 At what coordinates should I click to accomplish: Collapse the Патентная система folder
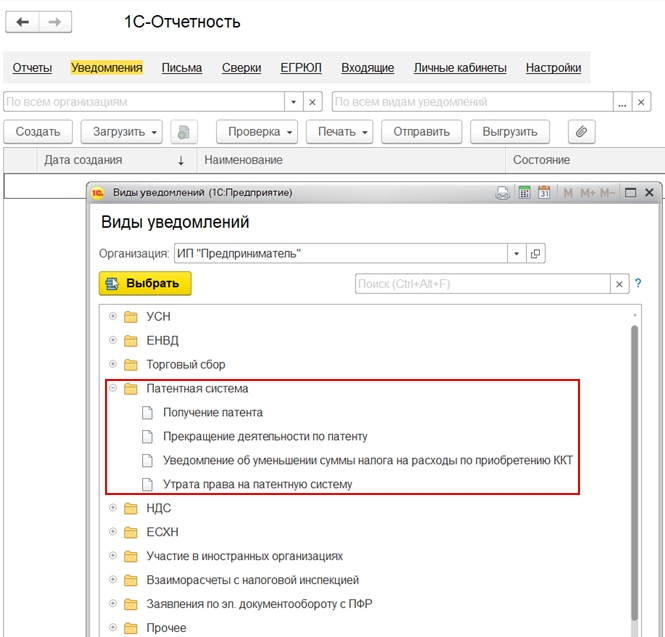click(113, 388)
